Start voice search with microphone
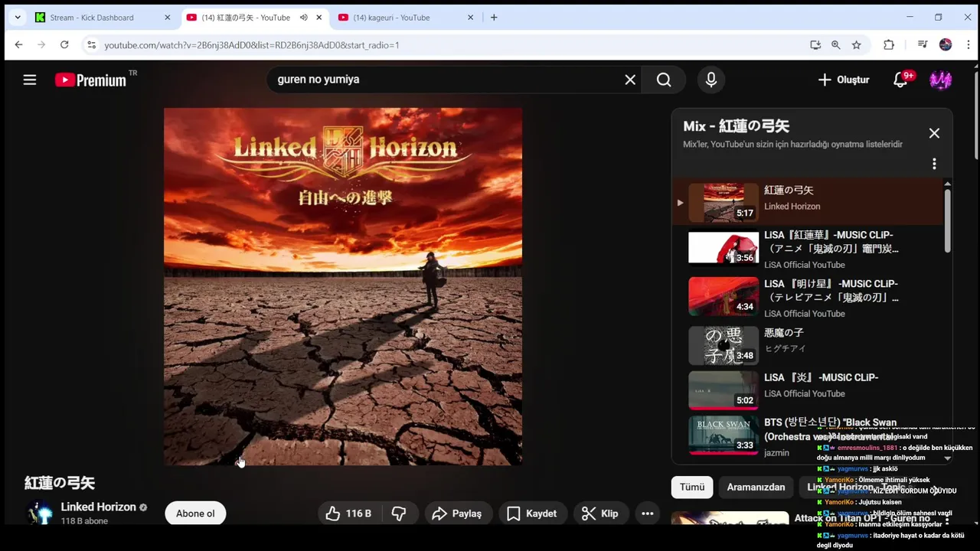 [x=711, y=80]
